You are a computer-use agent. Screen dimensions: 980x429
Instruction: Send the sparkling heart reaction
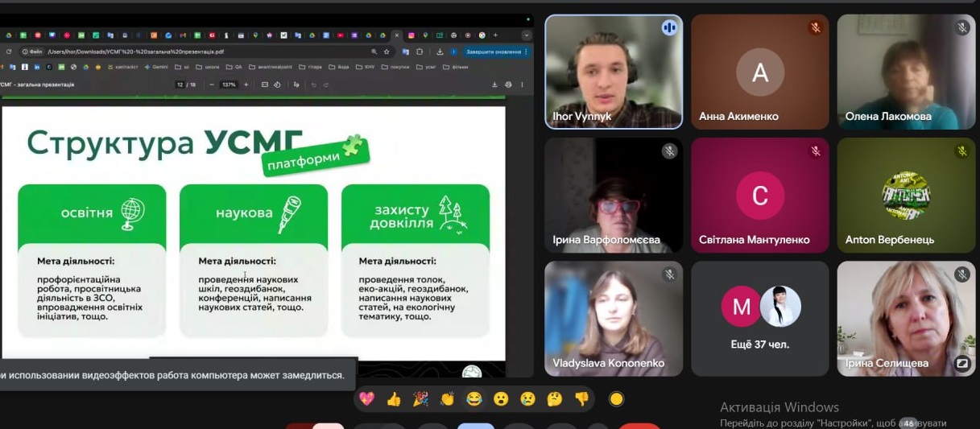coord(366,398)
